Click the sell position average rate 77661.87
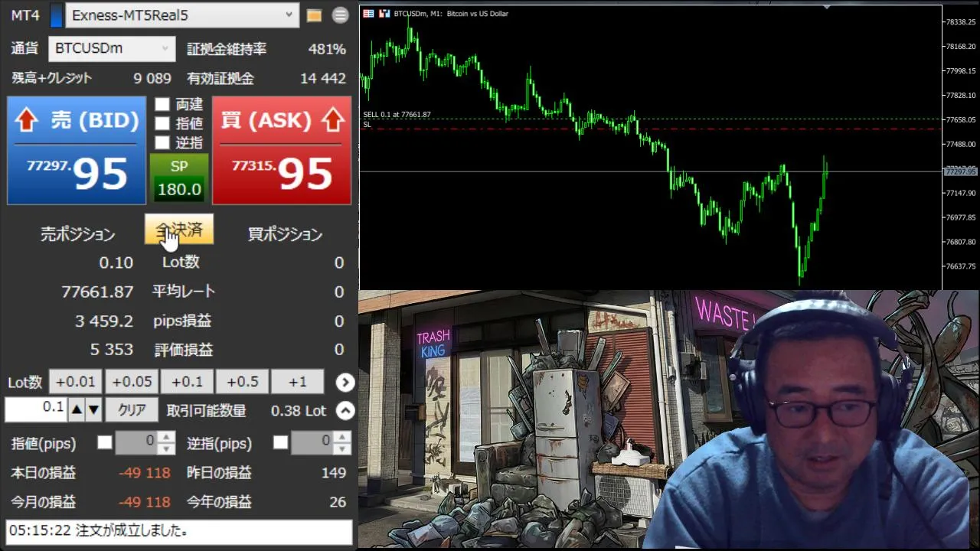Screen dimensions: 980x551 click(97, 292)
